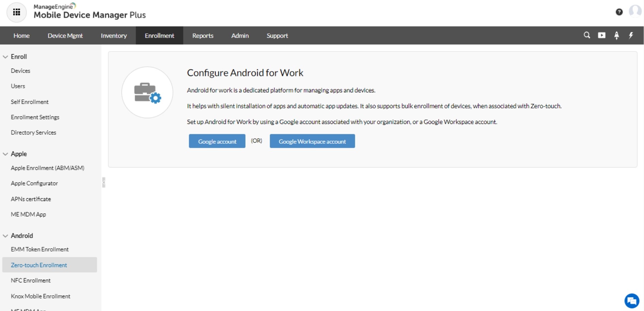This screenshot has width=644, height=311.
Task: Open the live chat bubble icon
Action: 632,301
